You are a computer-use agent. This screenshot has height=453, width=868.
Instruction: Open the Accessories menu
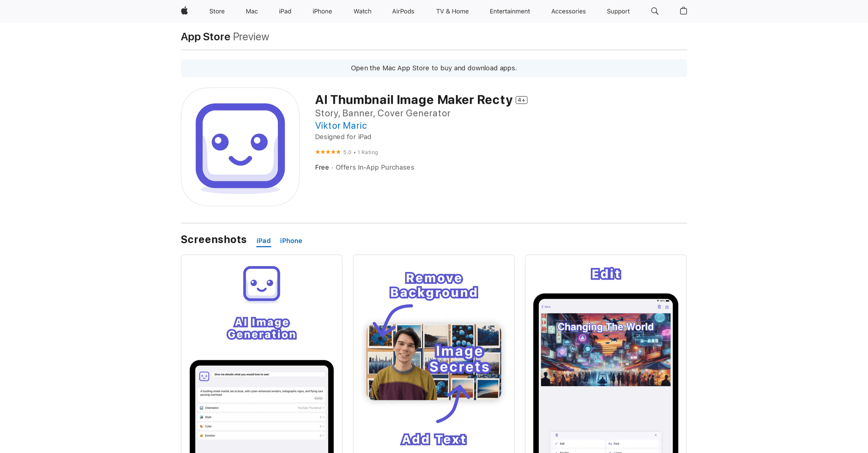pos(568,11)
